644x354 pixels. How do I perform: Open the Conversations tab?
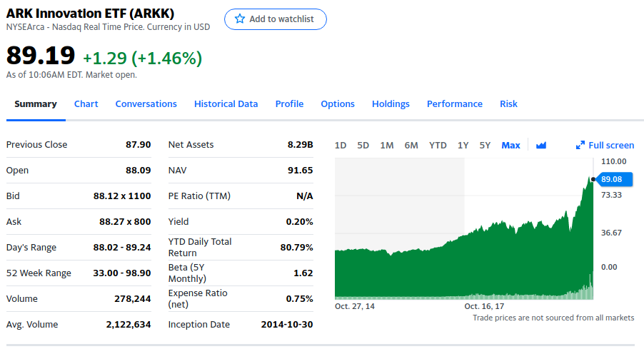pyautogui.click(x=146, y=103)
